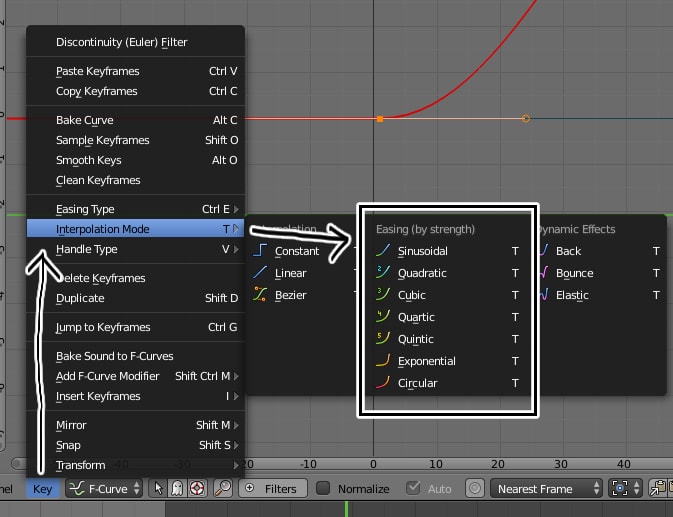Click the Quartic easing icon
Screen dimensions: 673x517
click(x=383, y=317)
